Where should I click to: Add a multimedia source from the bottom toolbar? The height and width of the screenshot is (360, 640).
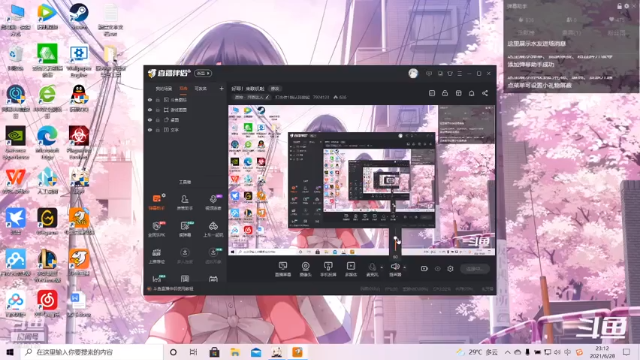[351, 269]
